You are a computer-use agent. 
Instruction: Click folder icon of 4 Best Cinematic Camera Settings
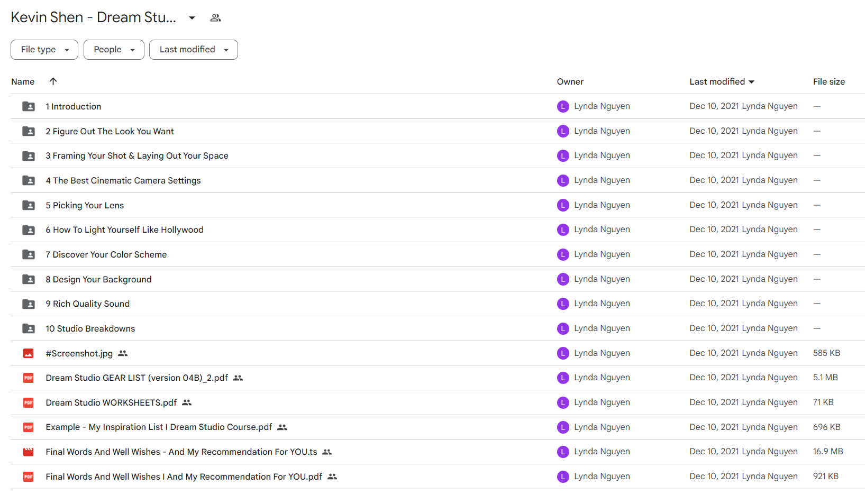point(29,180)
